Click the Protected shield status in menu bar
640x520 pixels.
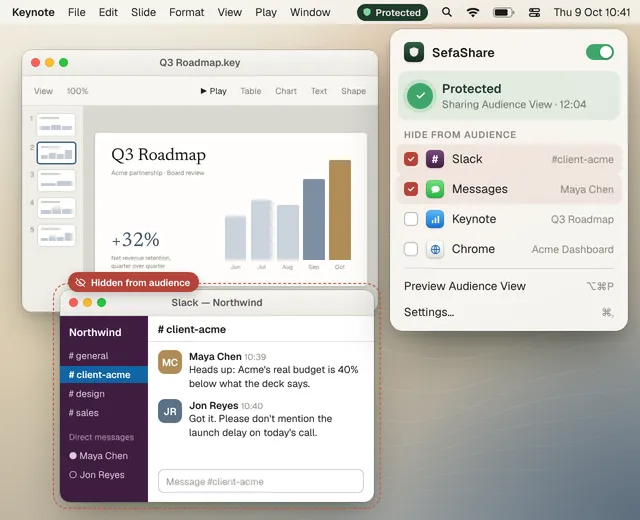[392, 13]
